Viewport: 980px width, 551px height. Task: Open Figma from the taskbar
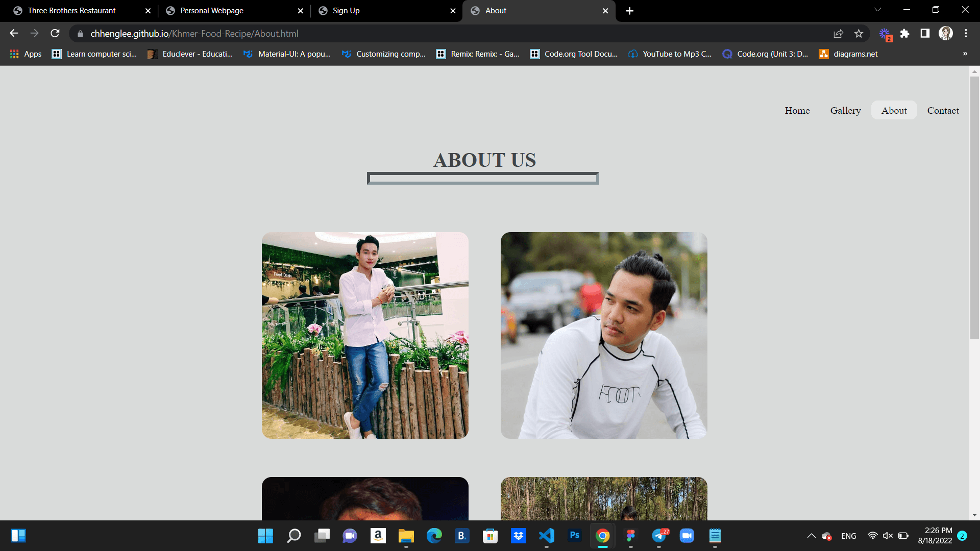(631, 536)
